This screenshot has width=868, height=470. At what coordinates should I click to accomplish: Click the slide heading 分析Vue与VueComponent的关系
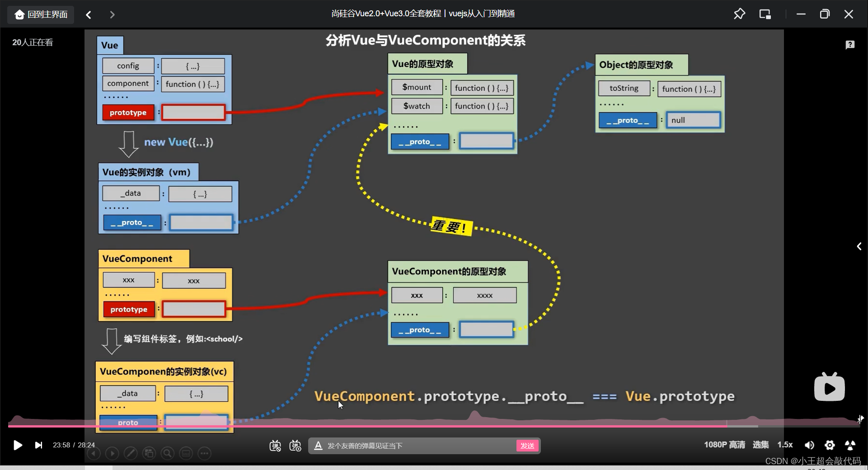tap(425, 41)
